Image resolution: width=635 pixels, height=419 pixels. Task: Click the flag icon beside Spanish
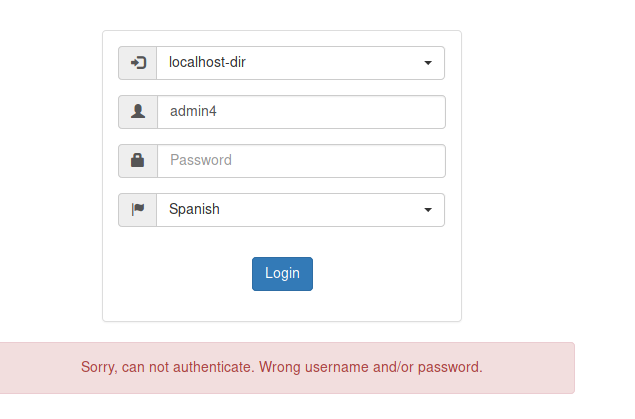point(138,209)
